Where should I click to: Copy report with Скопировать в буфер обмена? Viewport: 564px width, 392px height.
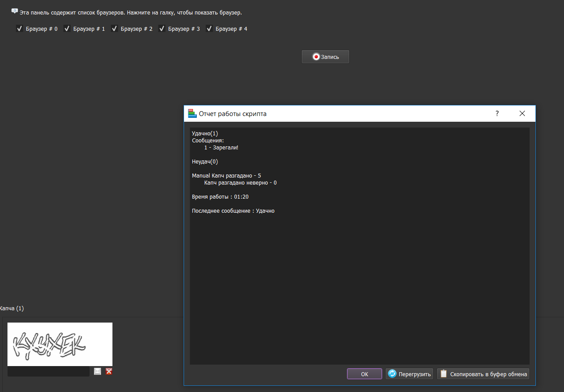coord(483,374)
